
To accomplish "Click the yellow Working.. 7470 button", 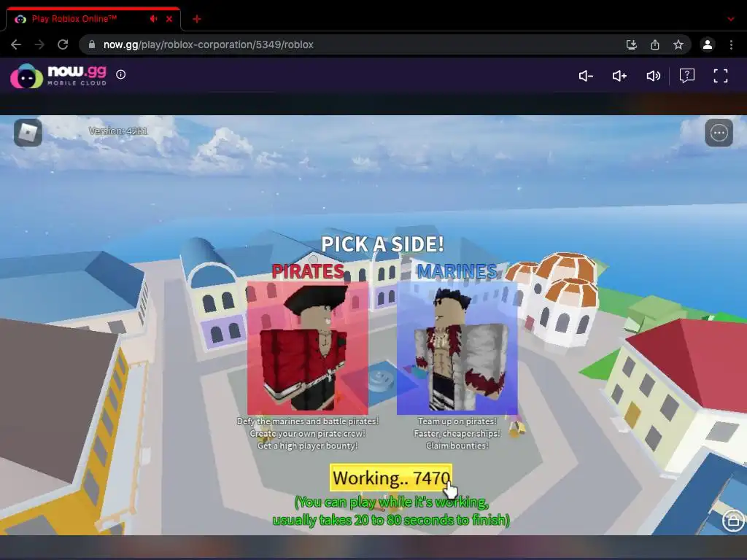I will (x=391, y=478).
